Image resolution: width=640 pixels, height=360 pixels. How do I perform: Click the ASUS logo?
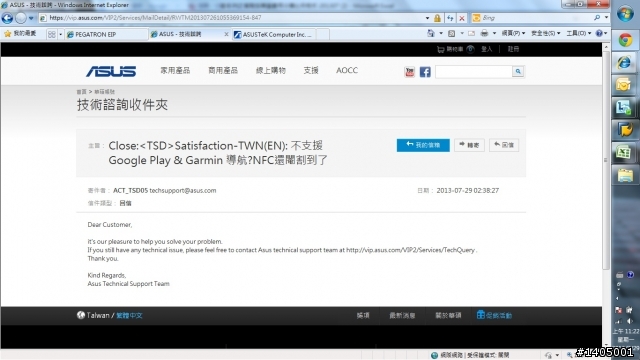pyautogui.click(x=111, y=71)
